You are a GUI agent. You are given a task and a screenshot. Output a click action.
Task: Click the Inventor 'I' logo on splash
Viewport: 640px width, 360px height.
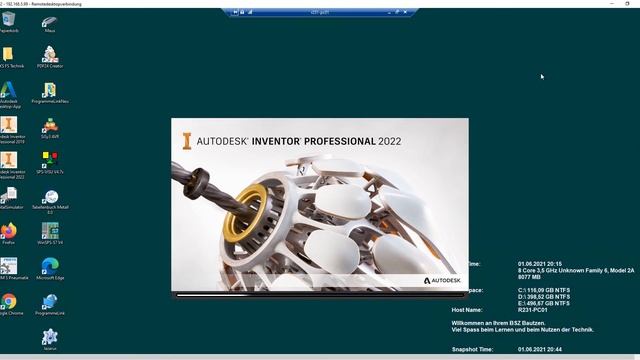click(x=187, y=141)
